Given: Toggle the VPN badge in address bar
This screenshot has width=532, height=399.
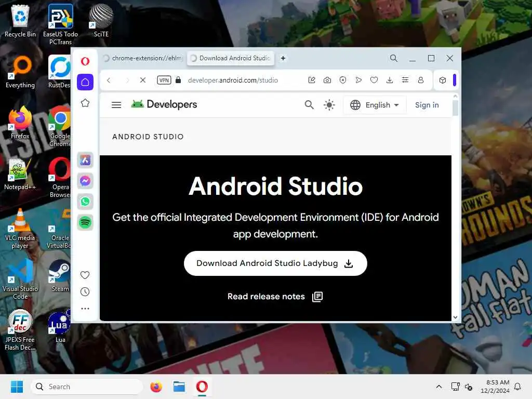Looking at the screenshot, I should tap(164, 80).
